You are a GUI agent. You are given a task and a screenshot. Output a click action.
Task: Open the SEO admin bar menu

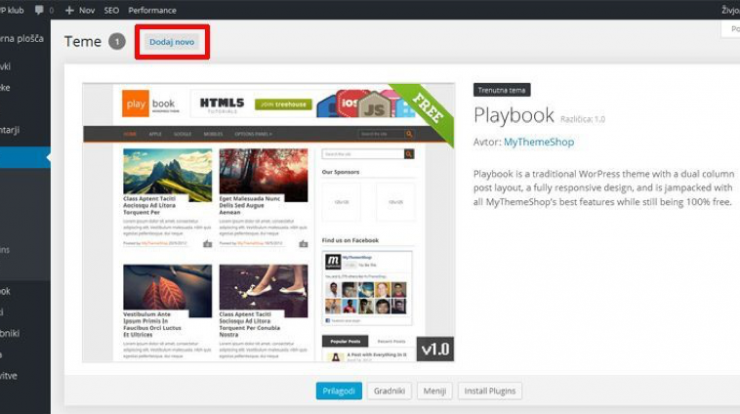111,10
